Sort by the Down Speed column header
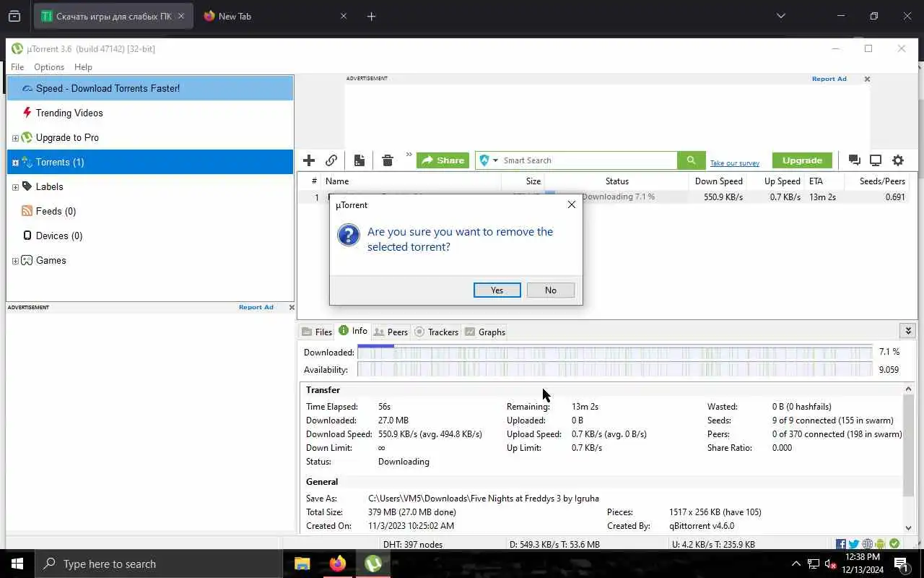 pos(718,181)
